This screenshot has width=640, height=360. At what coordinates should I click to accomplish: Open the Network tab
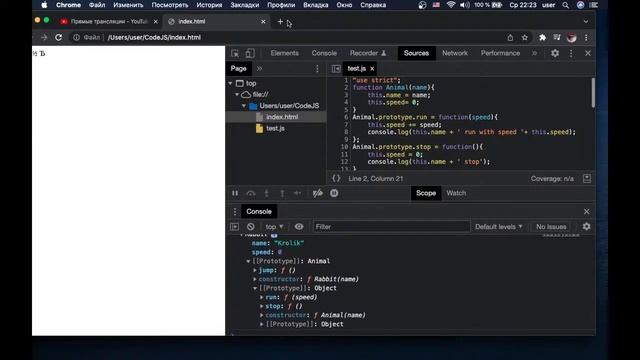tap(455, 53)
